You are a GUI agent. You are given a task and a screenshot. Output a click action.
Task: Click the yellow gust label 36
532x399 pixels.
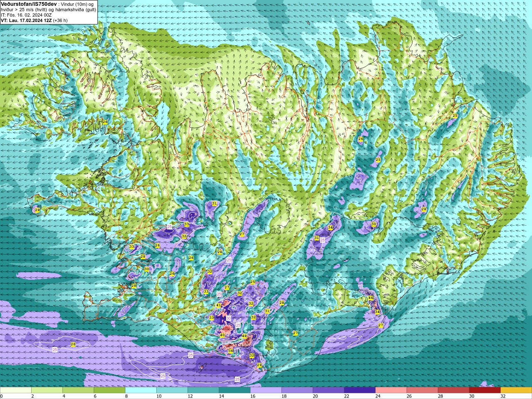[x=231, y=351]
